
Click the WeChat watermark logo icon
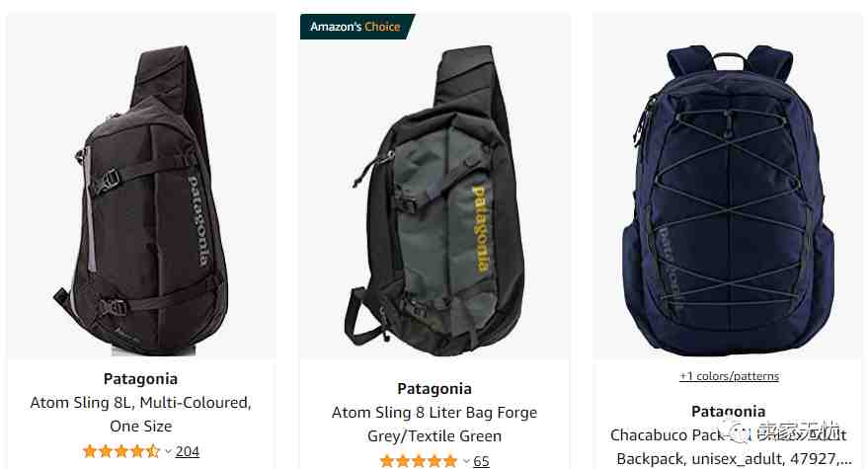tap(741, 432)
